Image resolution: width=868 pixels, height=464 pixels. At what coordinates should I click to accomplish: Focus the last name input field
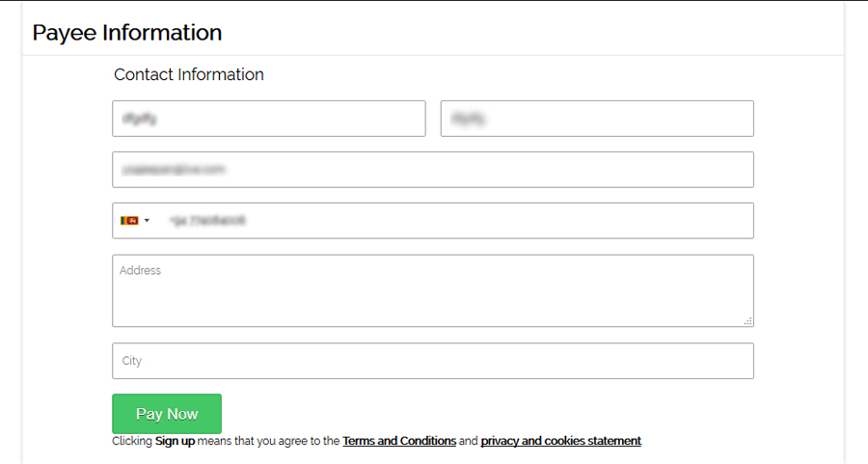pyautogui.click(x=597, y=119)
